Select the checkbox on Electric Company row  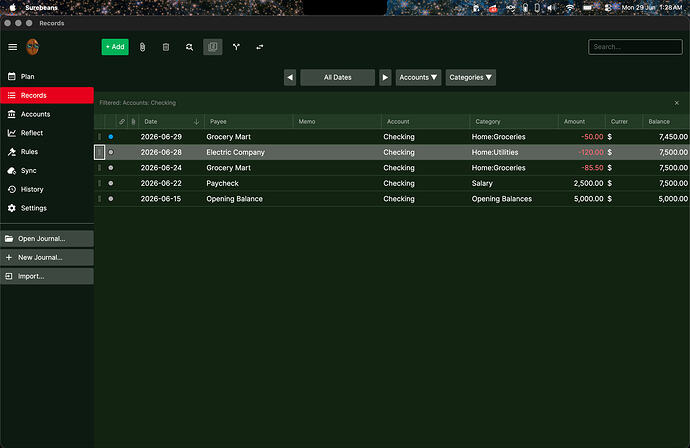(x=99, y=152)
